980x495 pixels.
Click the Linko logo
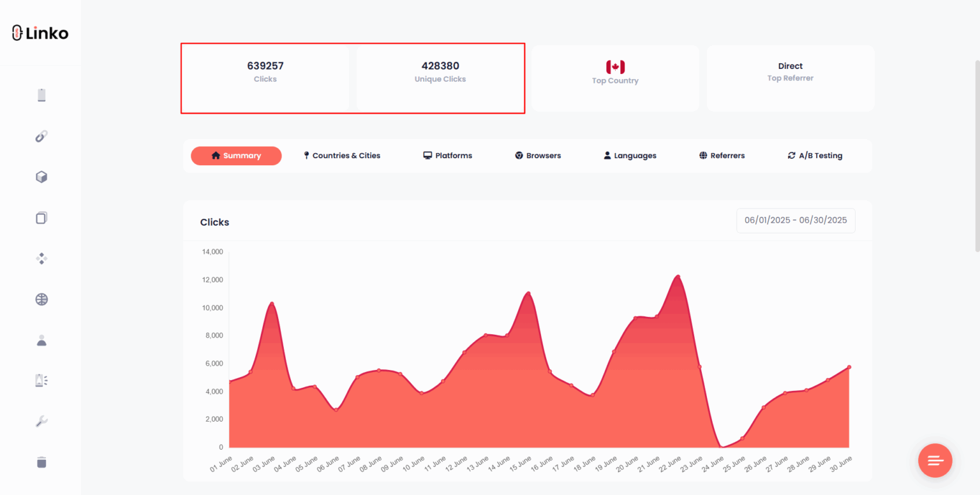click(x=40, y=33)
